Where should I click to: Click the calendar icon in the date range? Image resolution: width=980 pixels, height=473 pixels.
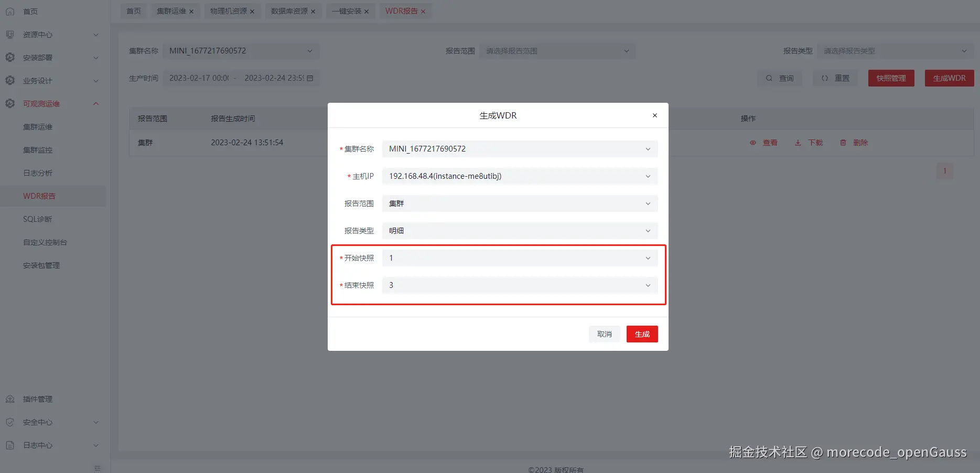click(310, 78)
